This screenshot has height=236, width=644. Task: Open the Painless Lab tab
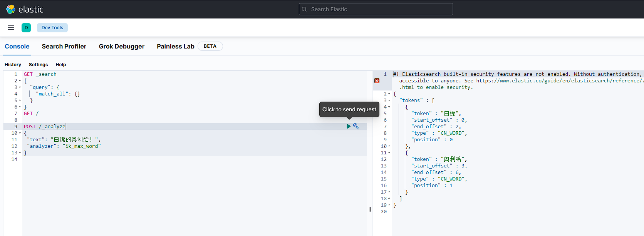tap(176, 46)
